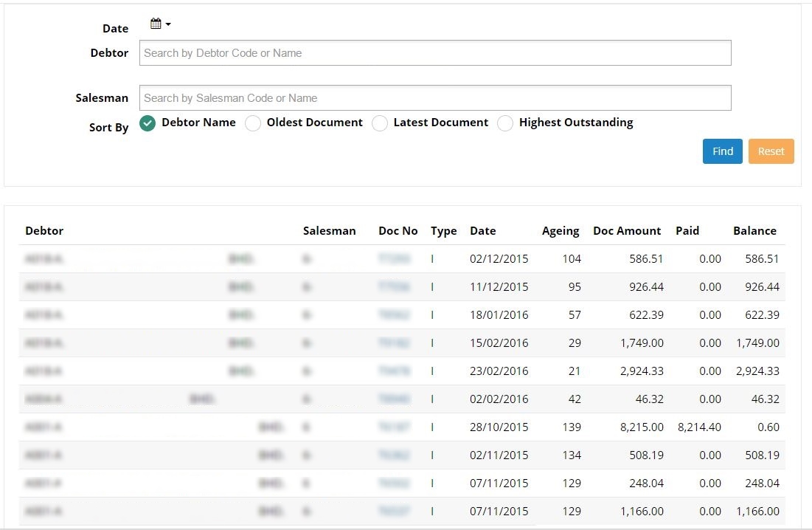Click the doc amount 1,749.00
Viewport: 812px width, 530px height.
(642, 343)
